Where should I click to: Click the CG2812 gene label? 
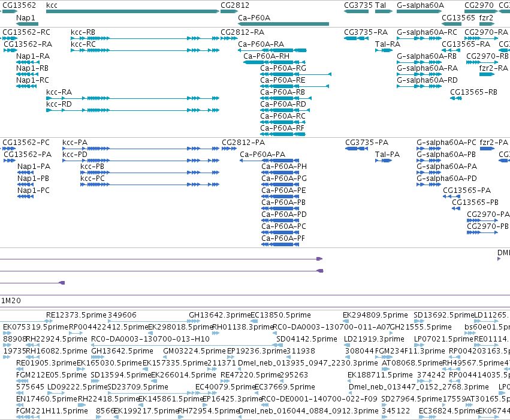pyautogui.click(x=235, y=5)
